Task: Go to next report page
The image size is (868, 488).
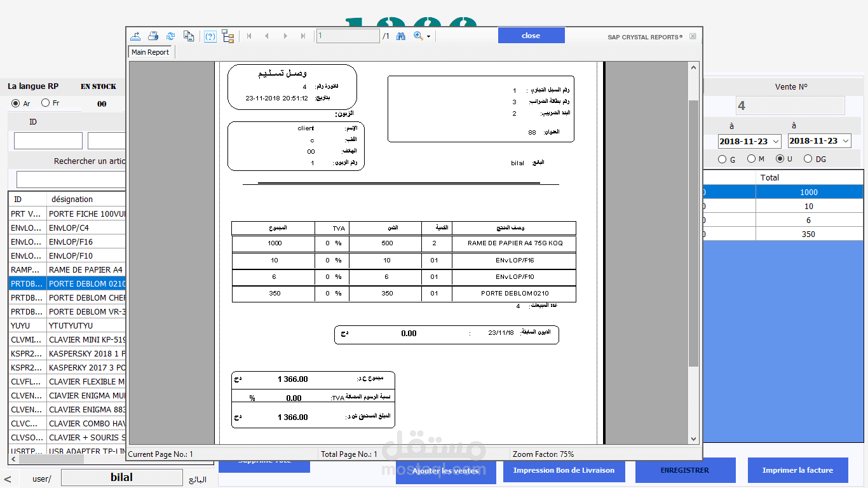Action: coord(285,36)
